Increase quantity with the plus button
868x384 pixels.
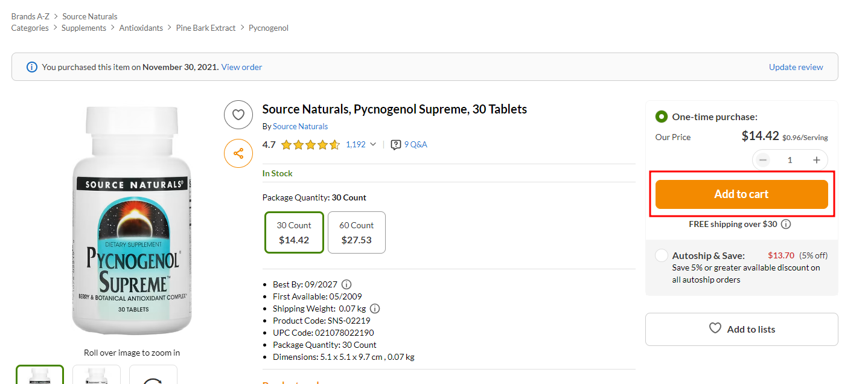[x=817, y=160]
